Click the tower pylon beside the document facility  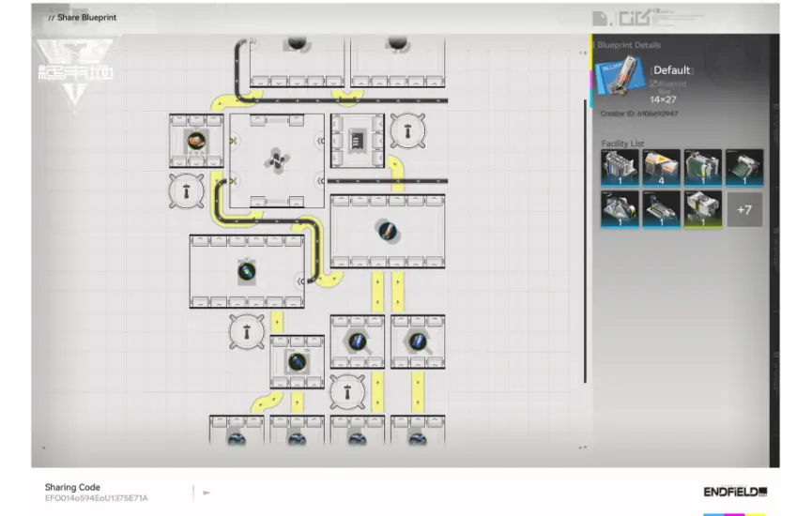click(407, 131)
